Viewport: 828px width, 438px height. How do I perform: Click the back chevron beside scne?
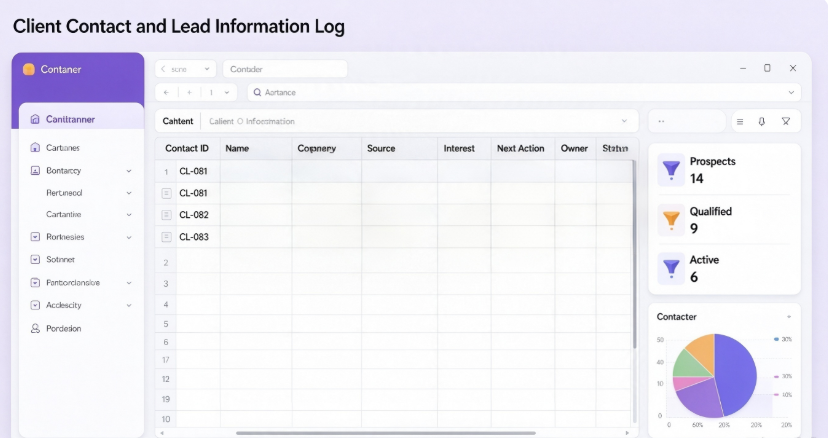pos(163,69)
